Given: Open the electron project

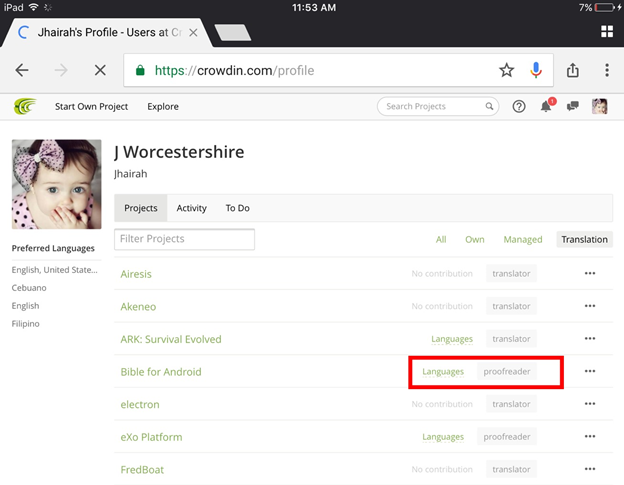Looking at the screenshot, I should (x=140, y=405).
